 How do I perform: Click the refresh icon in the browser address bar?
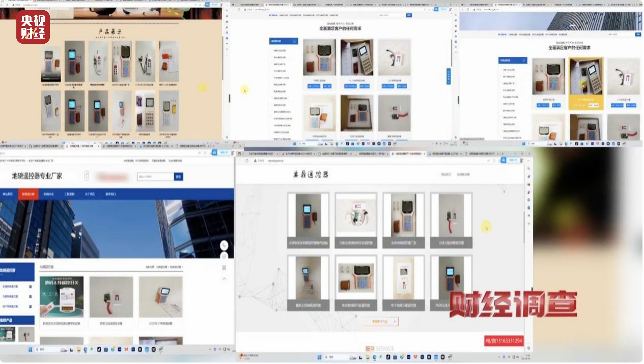pos(245,159)
